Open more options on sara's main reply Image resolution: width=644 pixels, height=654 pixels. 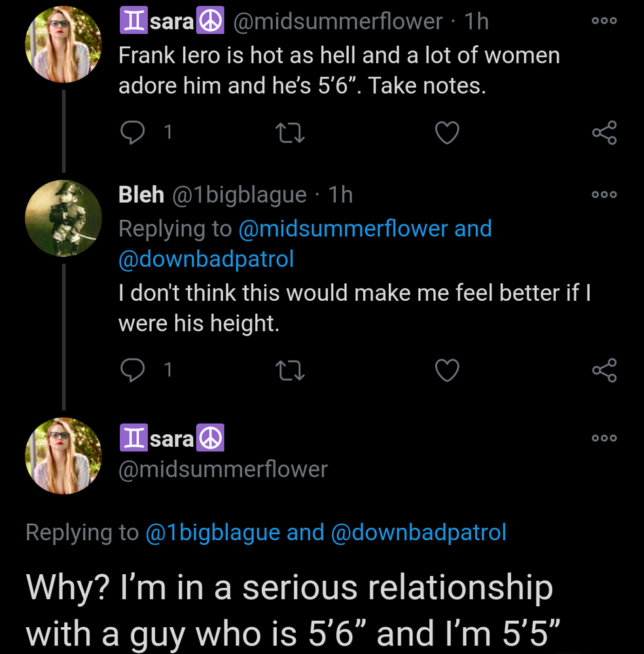(x=604, y=438)
